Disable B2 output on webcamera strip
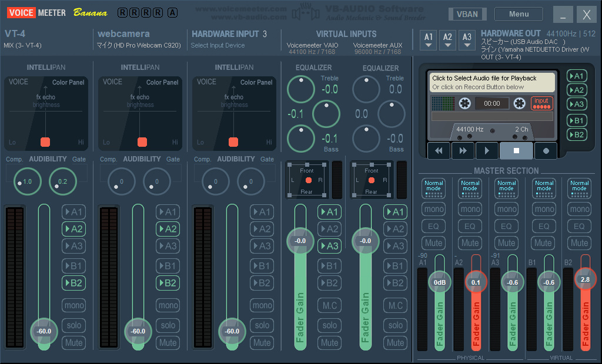The height and width of the screenshot is (364, 602). pos(168,283)
